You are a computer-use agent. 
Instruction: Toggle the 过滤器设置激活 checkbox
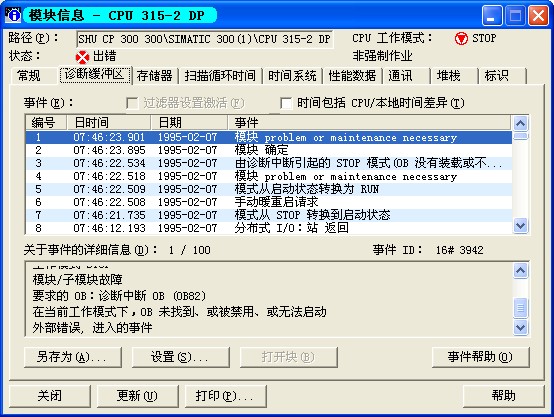132,103
